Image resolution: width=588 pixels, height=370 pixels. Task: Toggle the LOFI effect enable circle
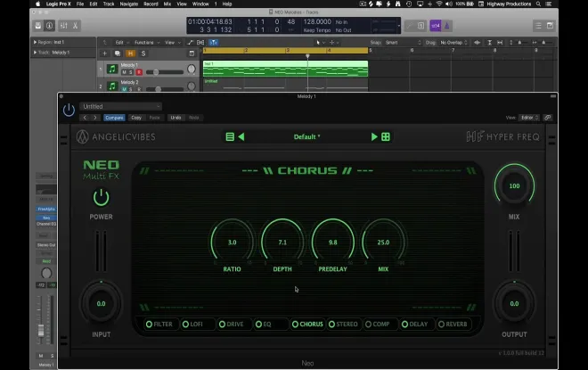tap(185, 324)
